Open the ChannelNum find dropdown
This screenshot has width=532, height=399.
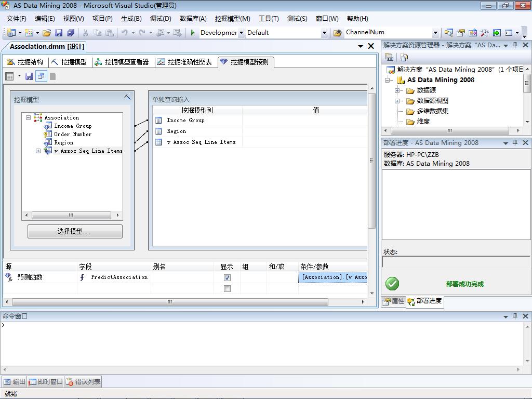click(436, 33)
